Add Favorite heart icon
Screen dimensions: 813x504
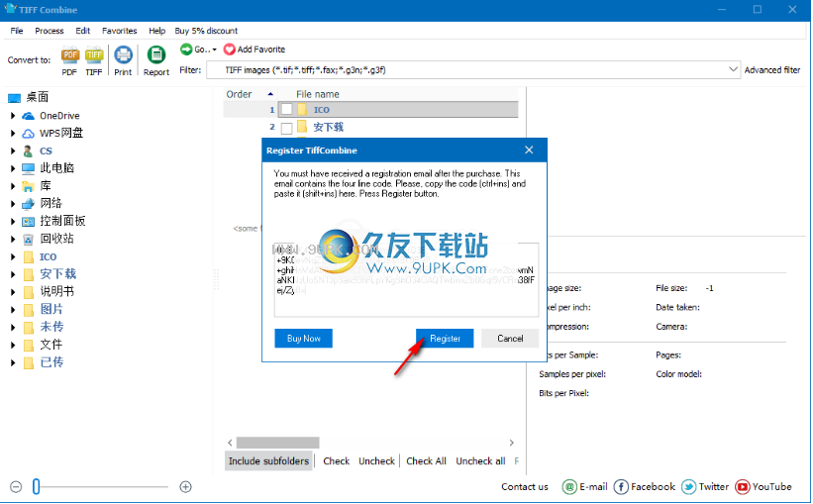229,50
